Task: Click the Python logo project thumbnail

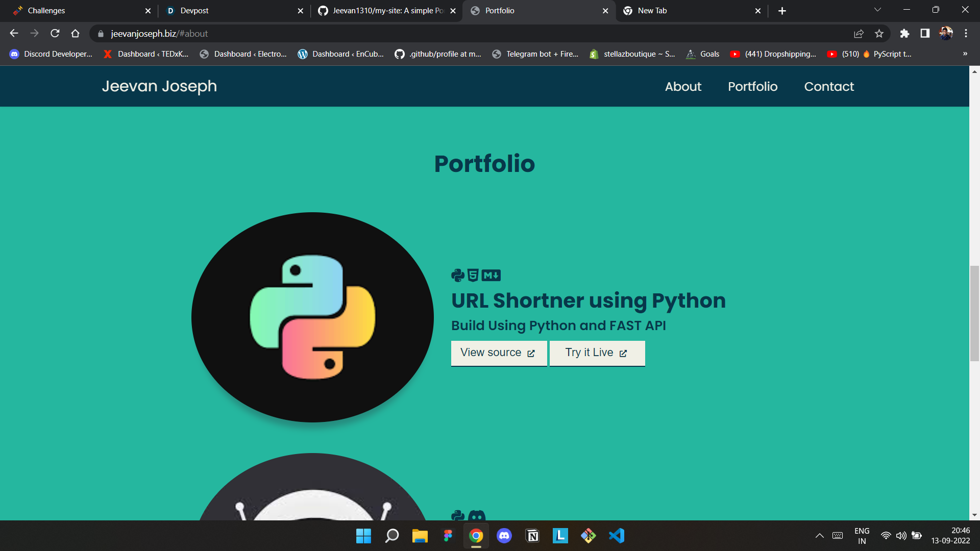Action: [x=312, y=317]
